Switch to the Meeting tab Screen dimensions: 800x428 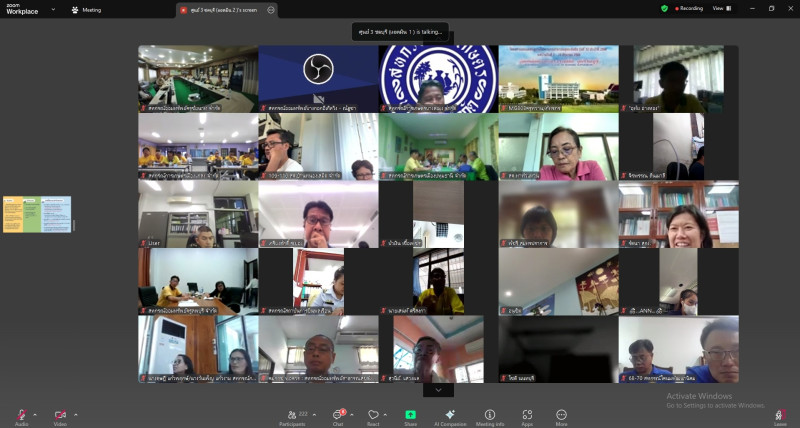pyautogui.click(x=87, y=10)
